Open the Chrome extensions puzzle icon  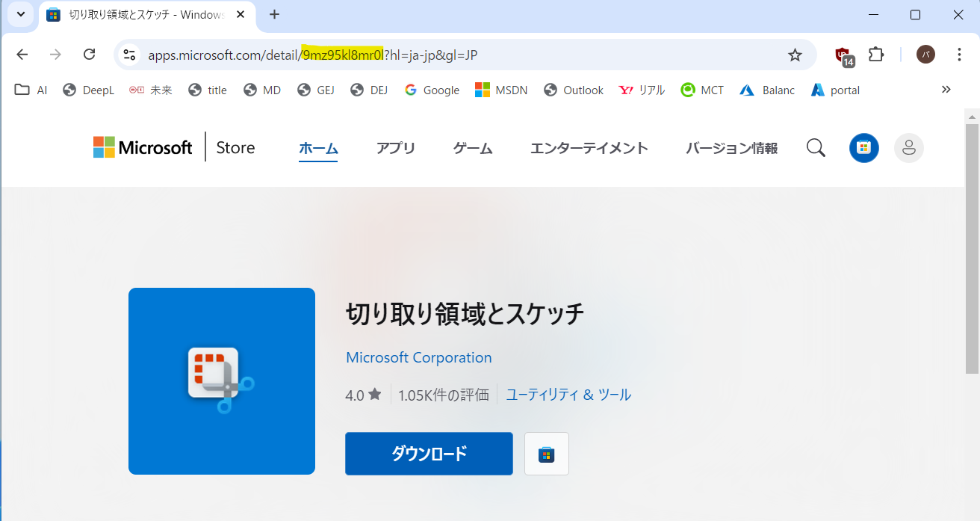(x=875, y=54)
